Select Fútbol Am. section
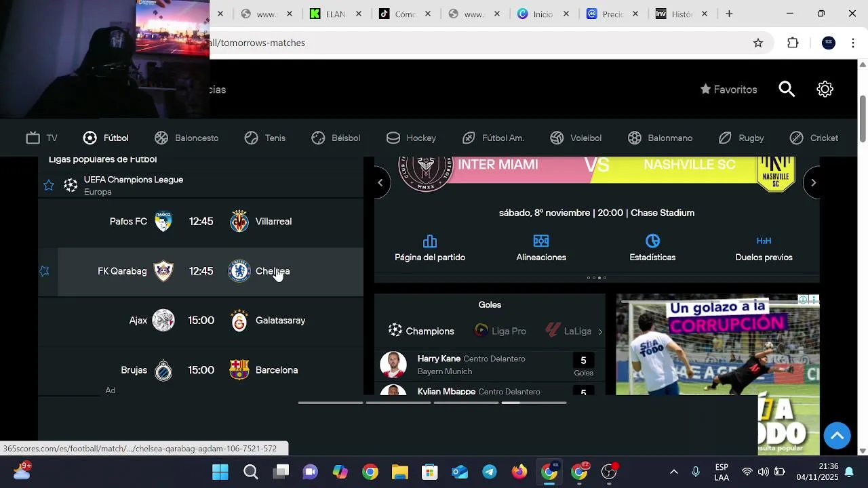868x488 pixels. point(493,138)
